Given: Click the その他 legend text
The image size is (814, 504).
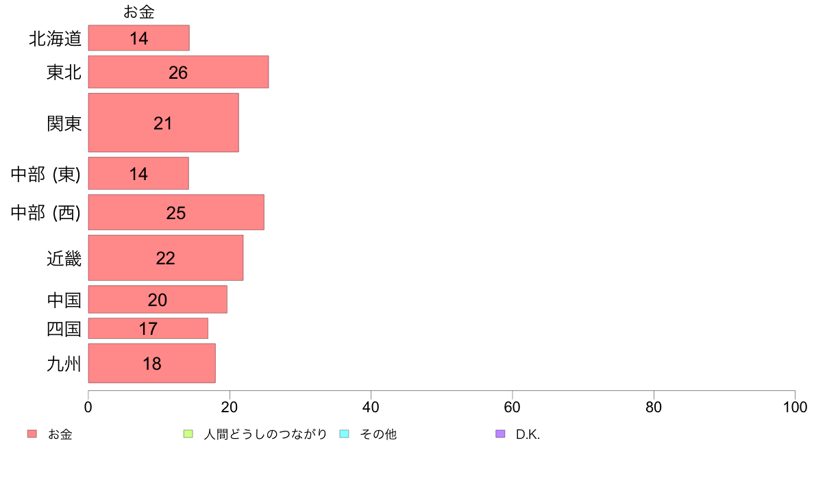Looking at the screenshot, I should coord(378,434).
